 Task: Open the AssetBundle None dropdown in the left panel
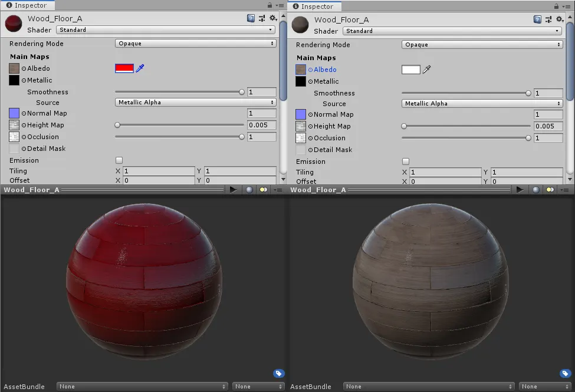(x=142, y=387)
